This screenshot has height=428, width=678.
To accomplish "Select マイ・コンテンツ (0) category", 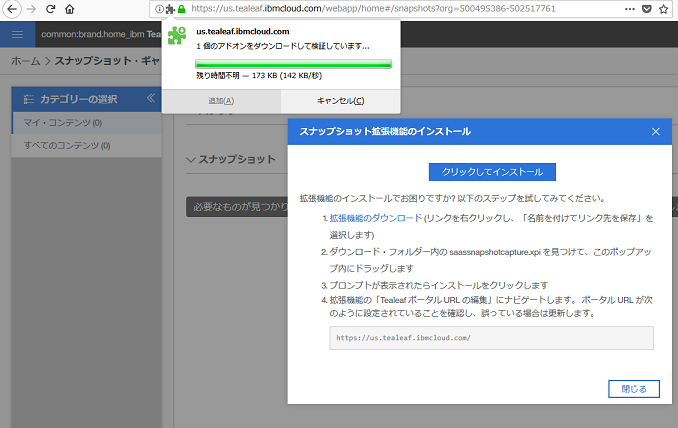I will click(x=86, y=123).
